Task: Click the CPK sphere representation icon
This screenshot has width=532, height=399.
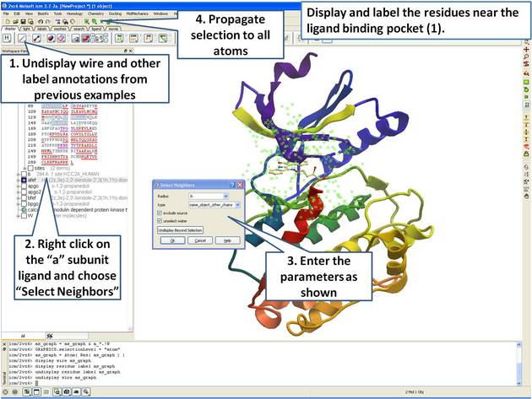Action: [52, 40]
